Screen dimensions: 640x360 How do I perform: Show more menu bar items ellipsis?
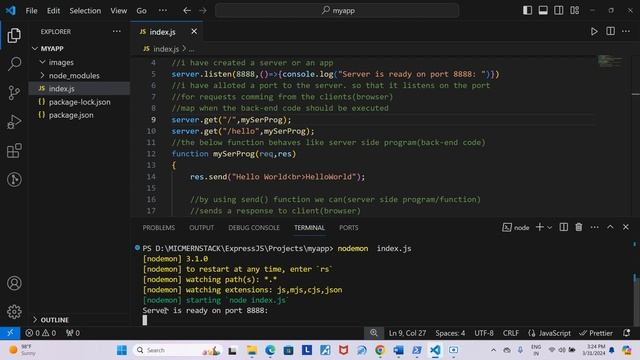(x=163, y=11)
